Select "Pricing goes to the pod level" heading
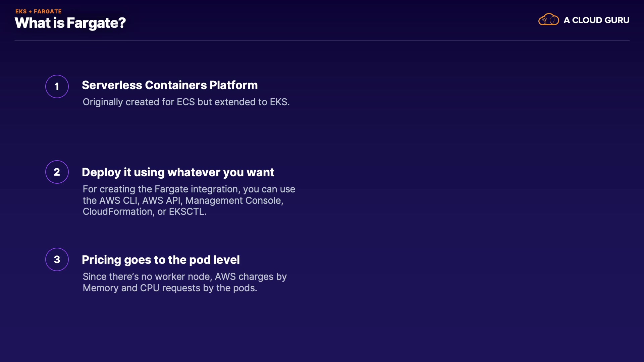The height and width of the screenshot is (362, 644). pos(161,260)
